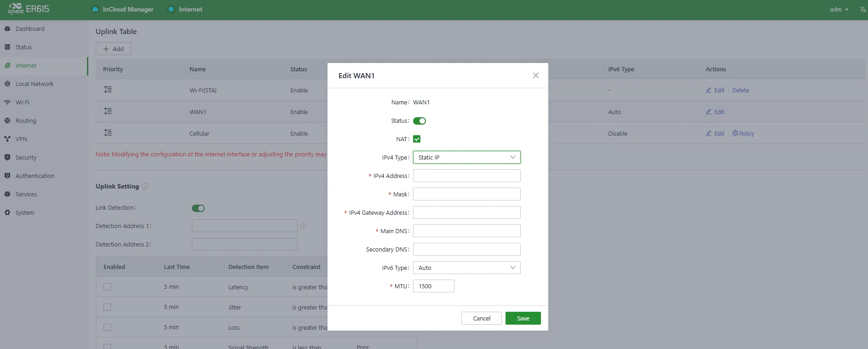Delete the Wi-Fi(STA) uplink
This screenshot has width=868, height=349.
point(741,91)
